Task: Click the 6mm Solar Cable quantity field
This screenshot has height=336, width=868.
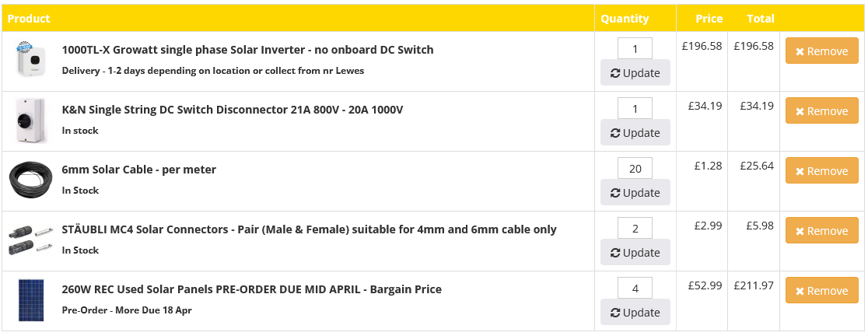Action: click(x=635, y=168)
